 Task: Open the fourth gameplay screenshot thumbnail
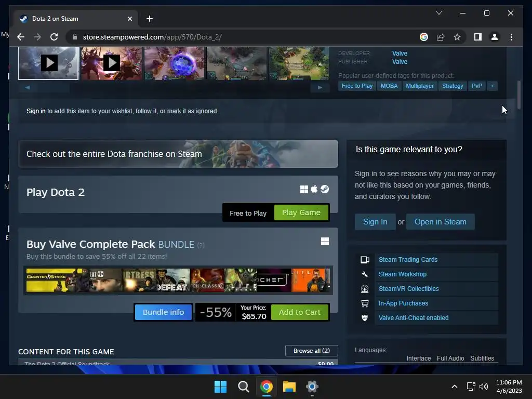236,63
